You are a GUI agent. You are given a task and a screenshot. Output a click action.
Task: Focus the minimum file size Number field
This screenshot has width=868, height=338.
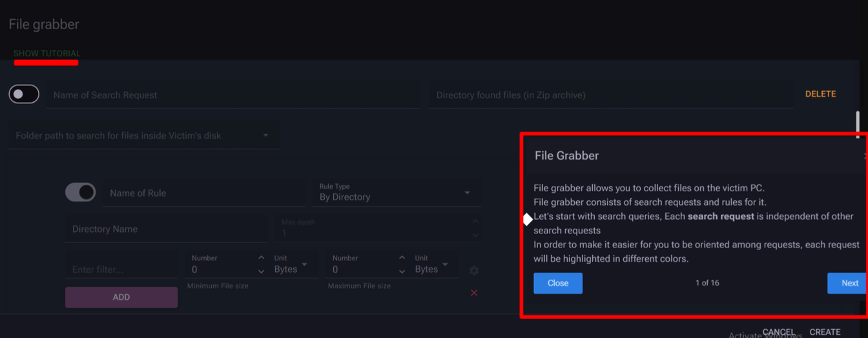tap(221, 265)
